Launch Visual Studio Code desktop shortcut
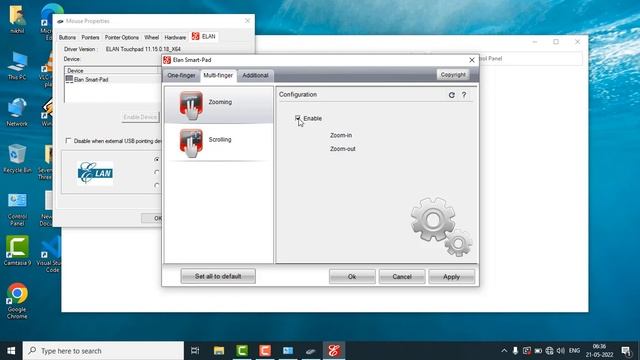The image size is (640, 360). click(50, 254)
